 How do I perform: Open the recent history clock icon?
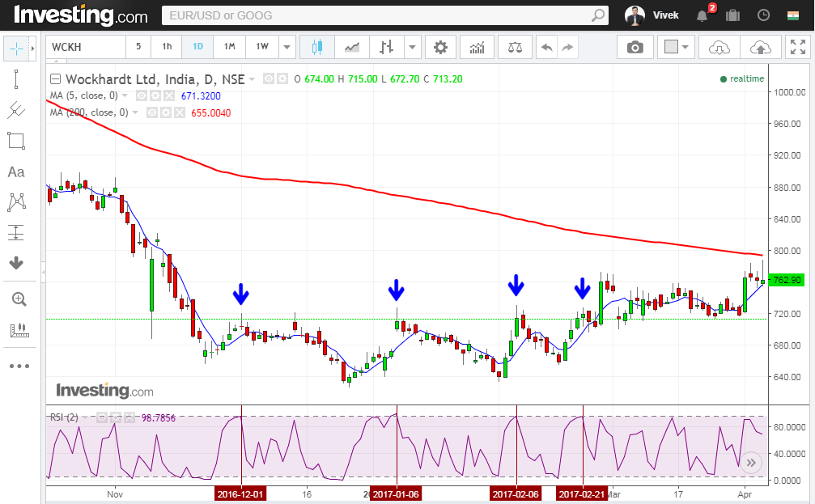click(763, 15)
